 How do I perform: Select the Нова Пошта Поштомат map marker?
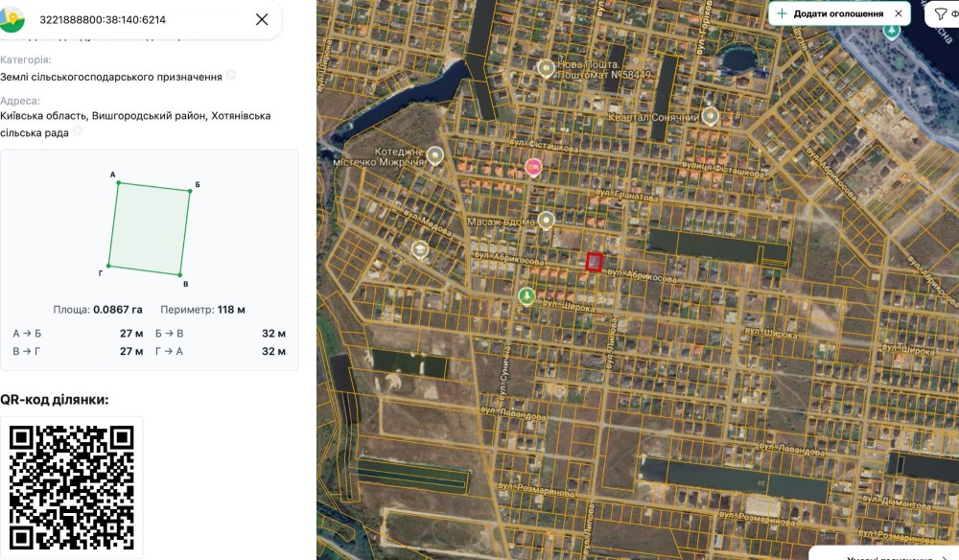(546, 68)
